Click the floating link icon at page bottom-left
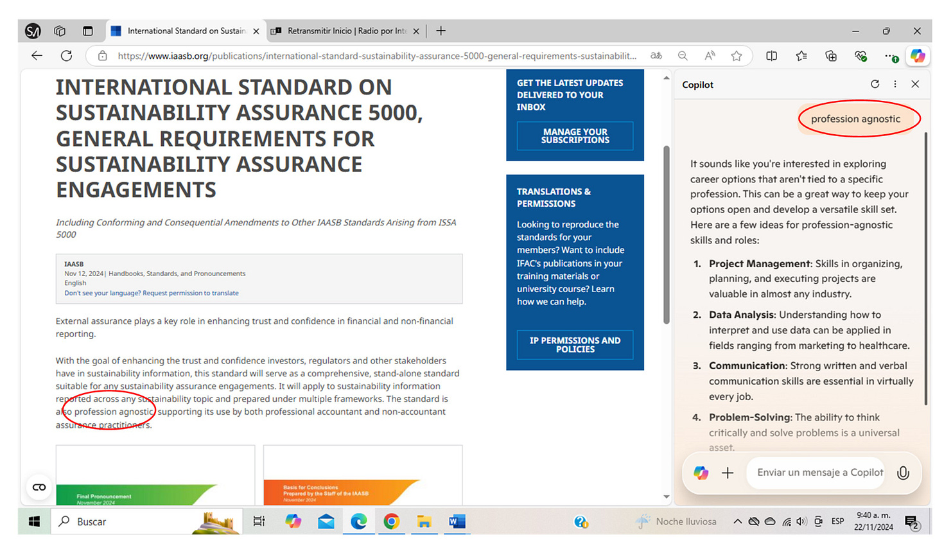 click(x=39, y=487)
